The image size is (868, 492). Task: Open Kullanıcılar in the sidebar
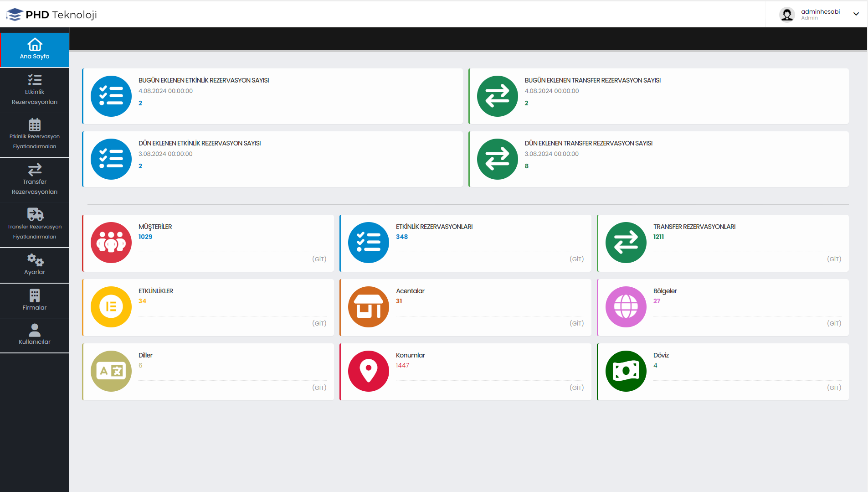[35, 335]
